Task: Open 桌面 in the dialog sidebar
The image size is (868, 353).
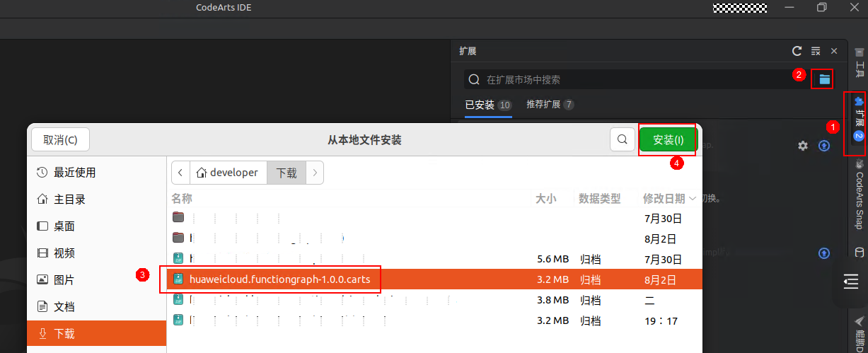Action: tap(97, 226)
